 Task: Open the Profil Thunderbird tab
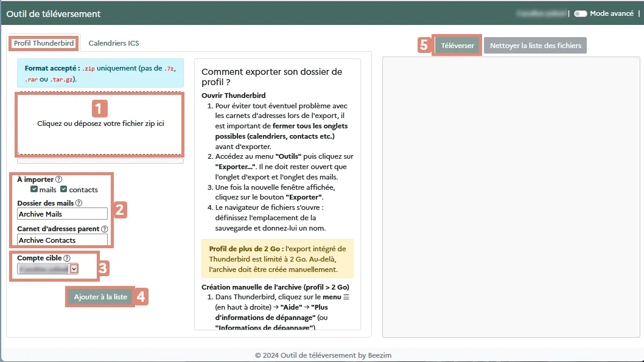click(x=44, y=43)
